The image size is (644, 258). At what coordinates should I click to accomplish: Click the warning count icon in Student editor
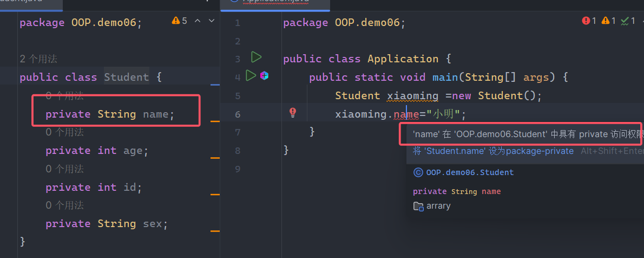(x=179, y=21)
